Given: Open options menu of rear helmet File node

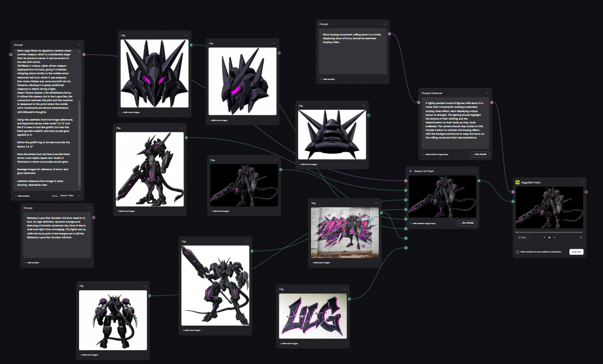Looking at the screenshot, I should pyautogui.click(x=364, y=106).
